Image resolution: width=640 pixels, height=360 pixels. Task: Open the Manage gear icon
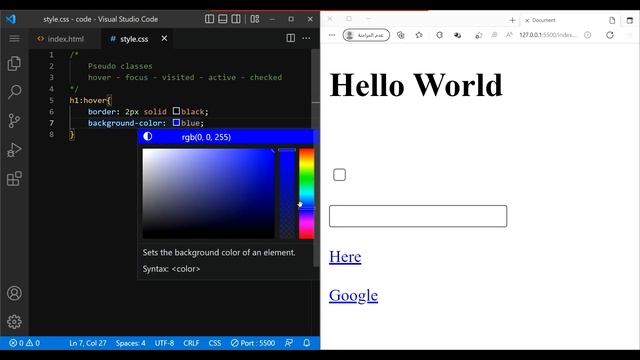[14, 322]
